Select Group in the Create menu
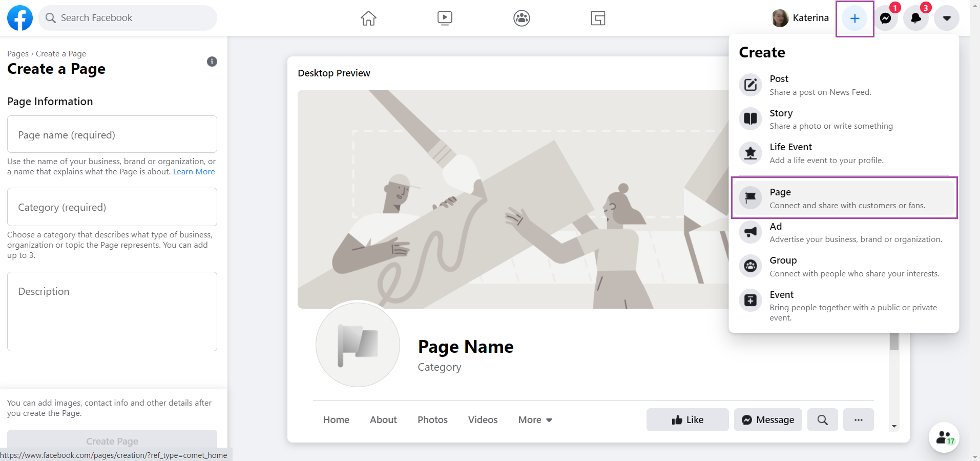Screen dimensions: 980x461 click(844, 266)
